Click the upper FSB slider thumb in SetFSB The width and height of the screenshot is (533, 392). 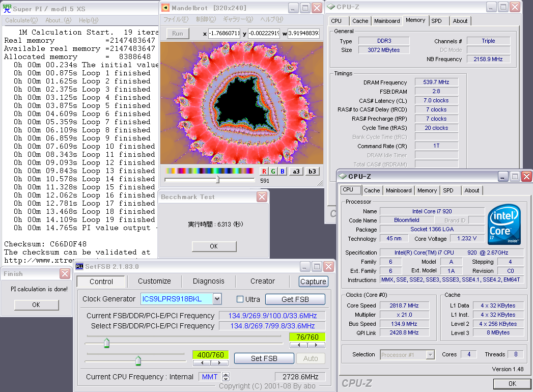pyautogui.click(x=107, y=343)
